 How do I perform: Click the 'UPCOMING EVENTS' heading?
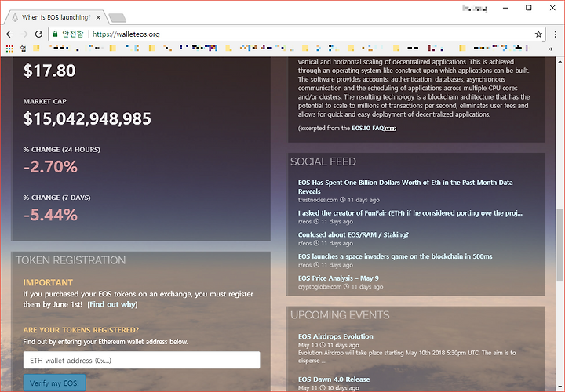point(340,315)
